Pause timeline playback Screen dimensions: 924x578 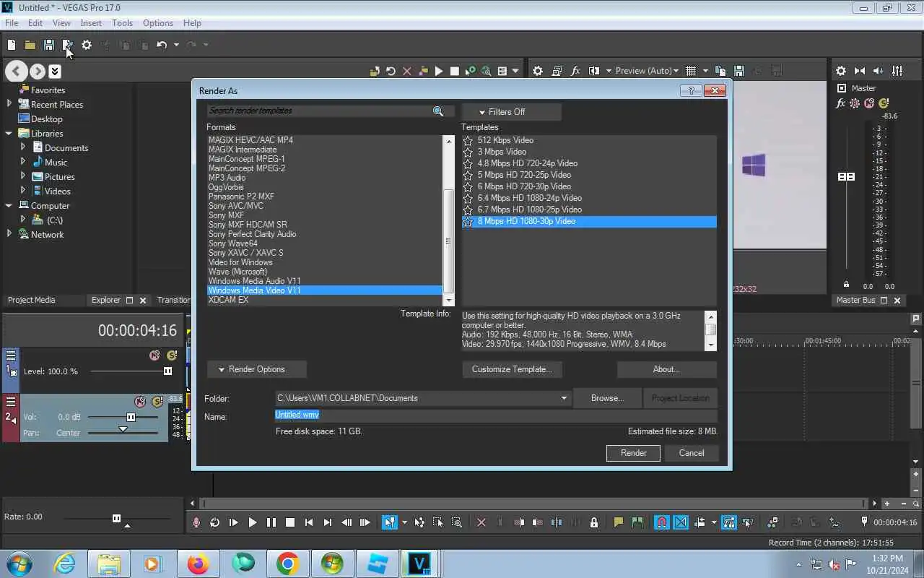click(x=271, y=522)
